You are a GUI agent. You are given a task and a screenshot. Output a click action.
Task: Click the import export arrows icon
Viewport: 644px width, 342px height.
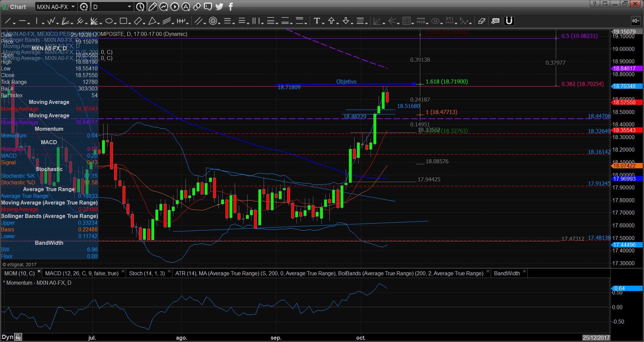point(197,7)
